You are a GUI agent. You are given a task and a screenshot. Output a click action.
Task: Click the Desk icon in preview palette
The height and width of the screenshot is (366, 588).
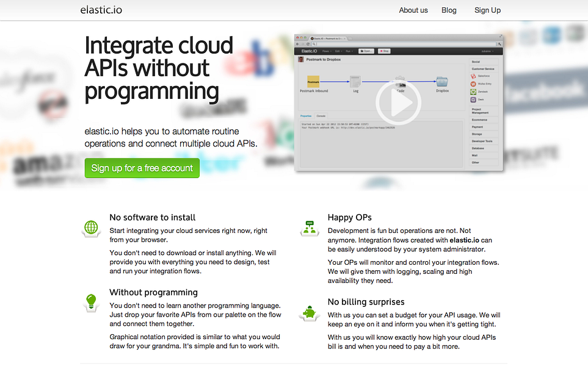(x=473, y=99)
